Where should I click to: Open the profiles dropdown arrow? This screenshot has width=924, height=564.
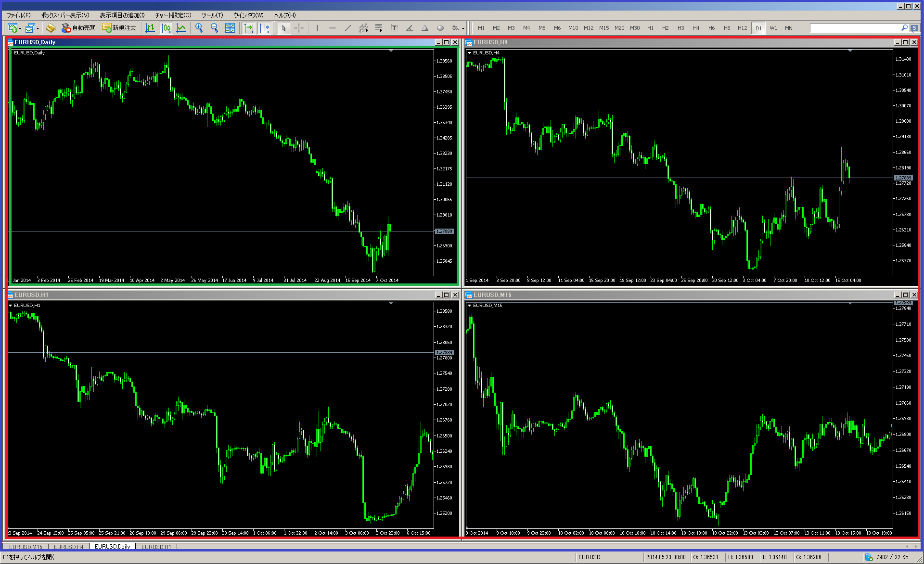38,28
